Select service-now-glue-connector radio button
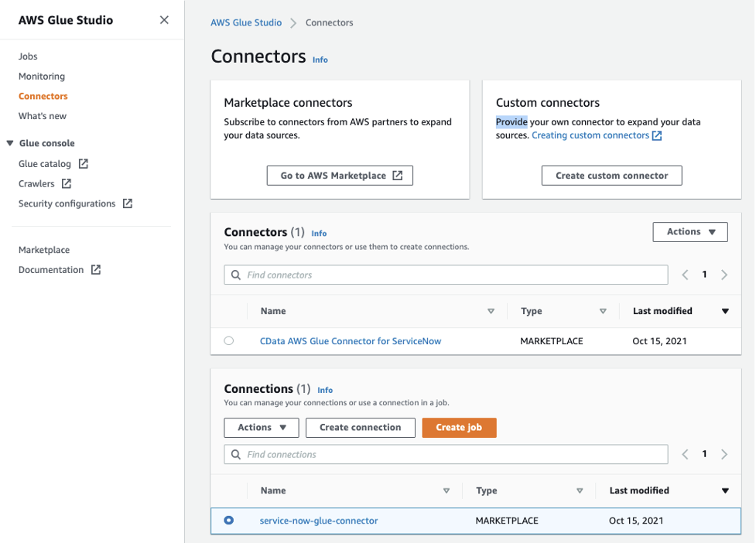The height and width of the screenshot is (543, 756). click(229, 521)
